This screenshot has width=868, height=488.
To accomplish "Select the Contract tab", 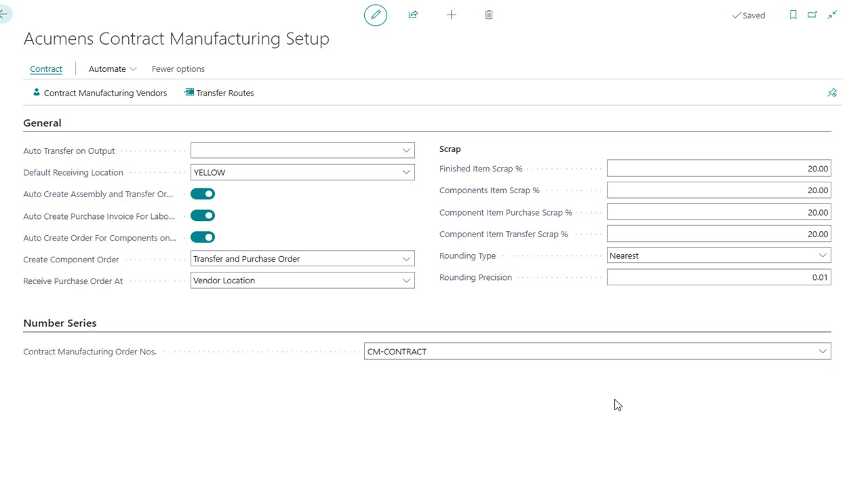I will 45,68.
